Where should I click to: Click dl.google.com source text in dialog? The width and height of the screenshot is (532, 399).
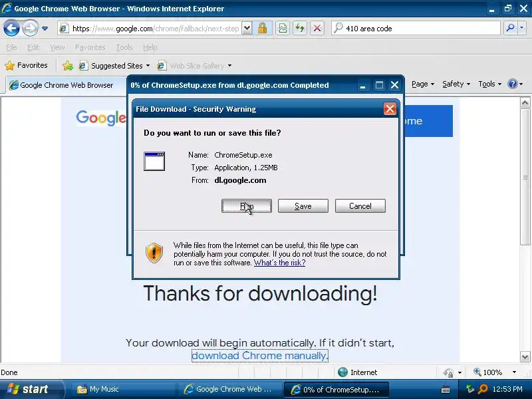[x=240, y=180]
